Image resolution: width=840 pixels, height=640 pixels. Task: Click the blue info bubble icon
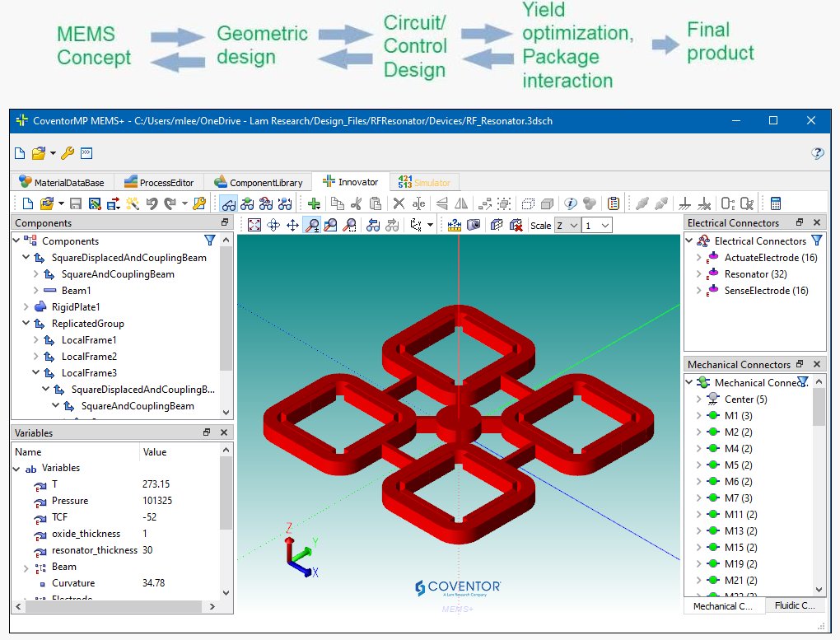click(x=571, y=203)
